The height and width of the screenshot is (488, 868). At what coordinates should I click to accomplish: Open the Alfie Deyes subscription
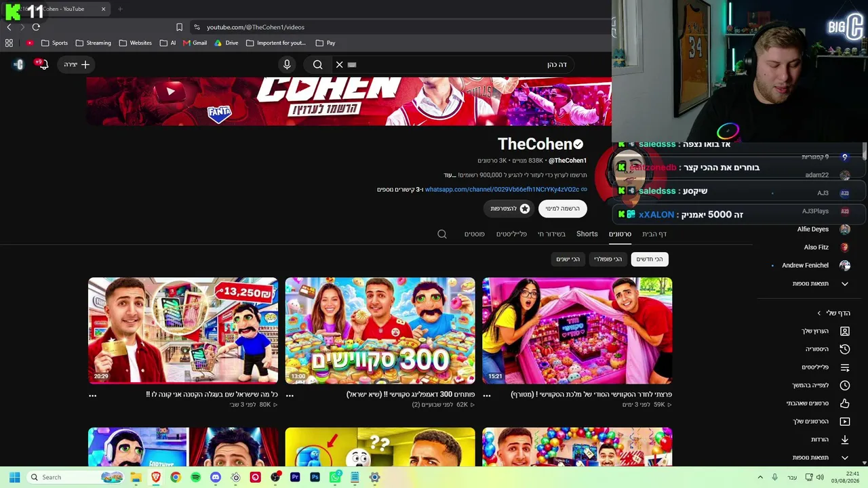pyautogui.click(x=823, y=229)
